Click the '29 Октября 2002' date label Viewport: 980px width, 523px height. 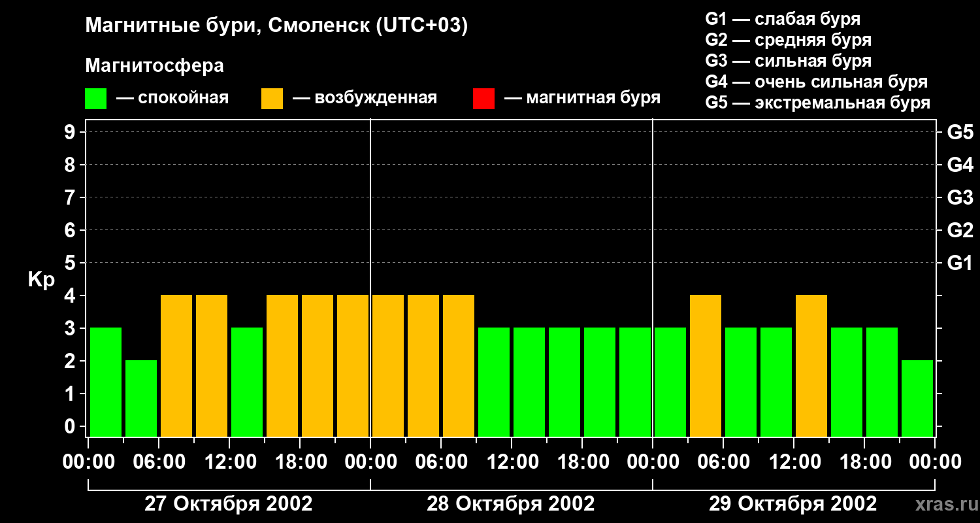coord(793,504)
